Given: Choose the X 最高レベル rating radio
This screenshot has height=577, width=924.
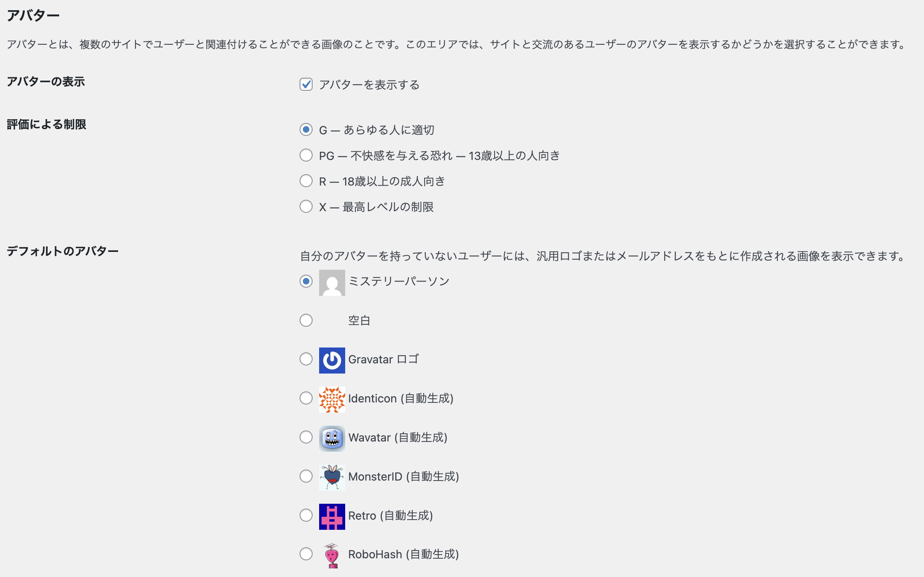Looking at the screenshot, I should [x=306, y=206].
